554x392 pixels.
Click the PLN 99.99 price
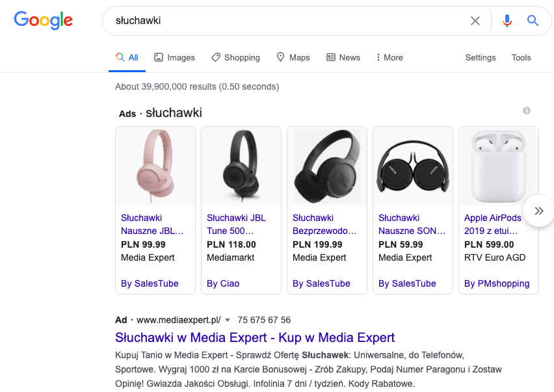point(143,244)
